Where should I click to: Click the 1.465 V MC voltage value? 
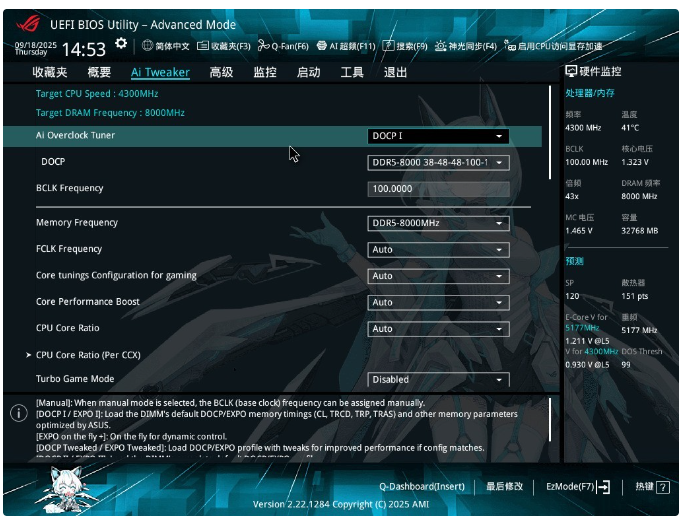[579, 231]
